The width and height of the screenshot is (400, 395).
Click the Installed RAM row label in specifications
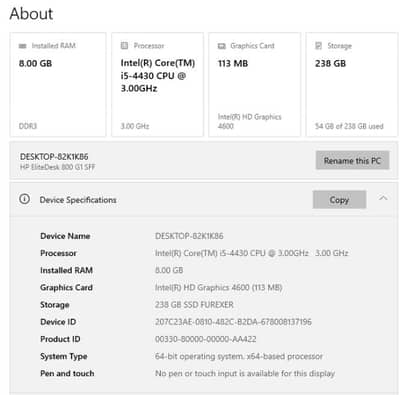66,270
